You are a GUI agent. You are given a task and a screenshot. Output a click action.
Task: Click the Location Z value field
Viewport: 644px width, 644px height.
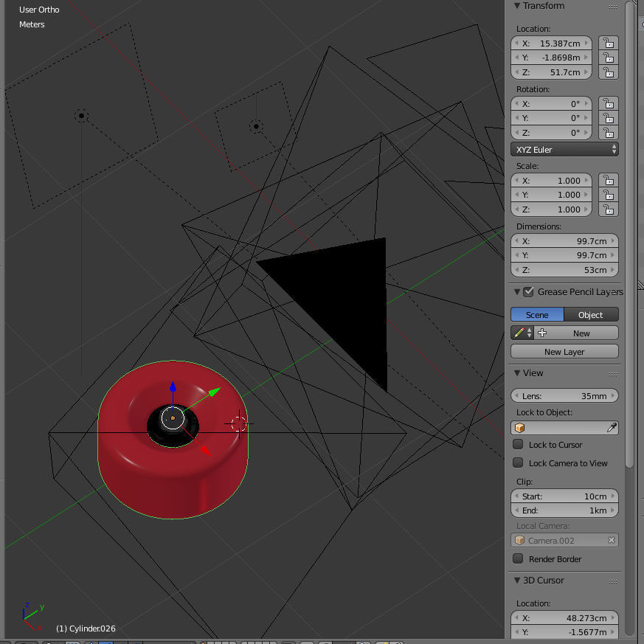pos(552,72)
